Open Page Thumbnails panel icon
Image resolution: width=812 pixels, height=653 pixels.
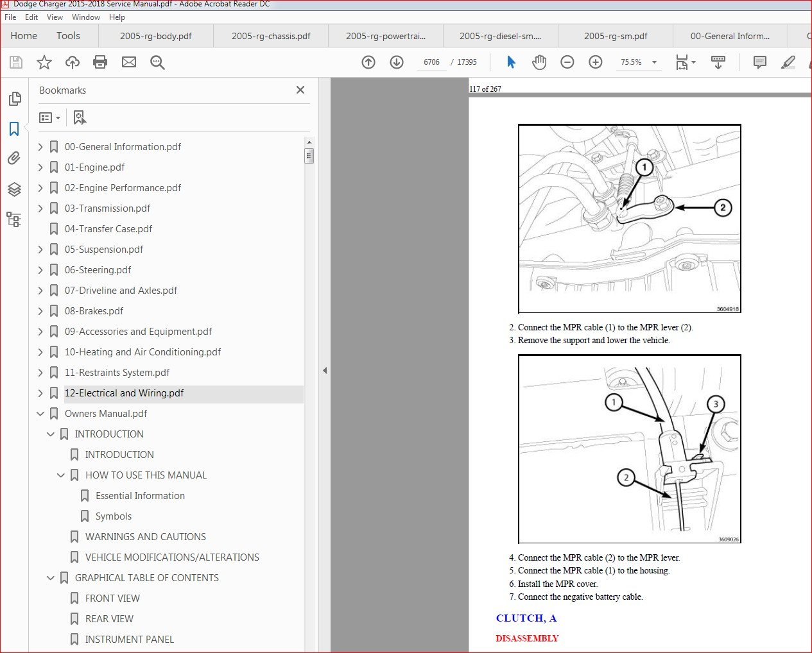click(x=14, y=99)
